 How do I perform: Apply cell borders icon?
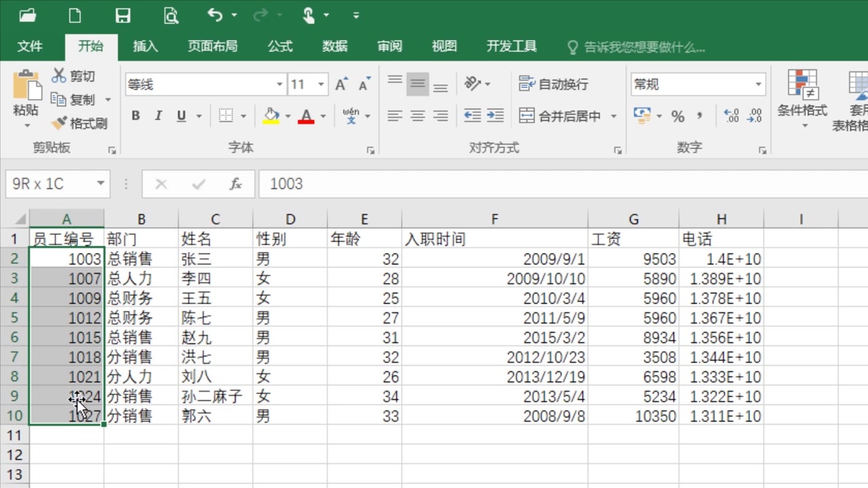click(x=226, y=116)
